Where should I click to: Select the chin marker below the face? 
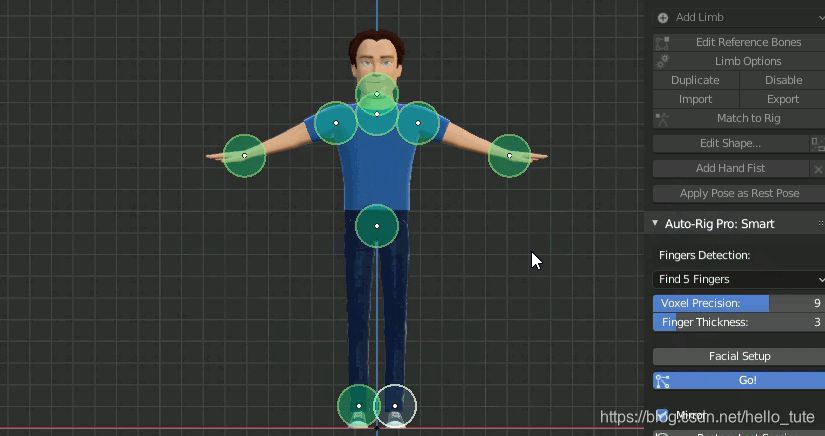tap(377, 94)
